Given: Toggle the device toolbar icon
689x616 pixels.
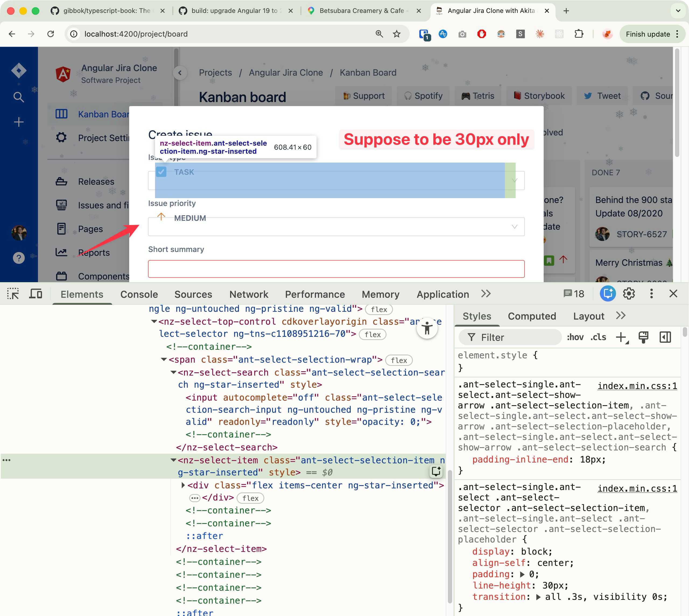Looking at the screenshot, I should coord(36,294).
